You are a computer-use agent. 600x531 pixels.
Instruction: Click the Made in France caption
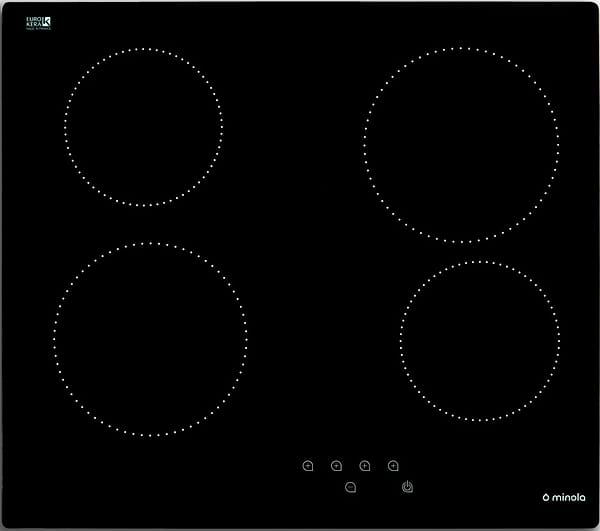(x=37, y=27)
